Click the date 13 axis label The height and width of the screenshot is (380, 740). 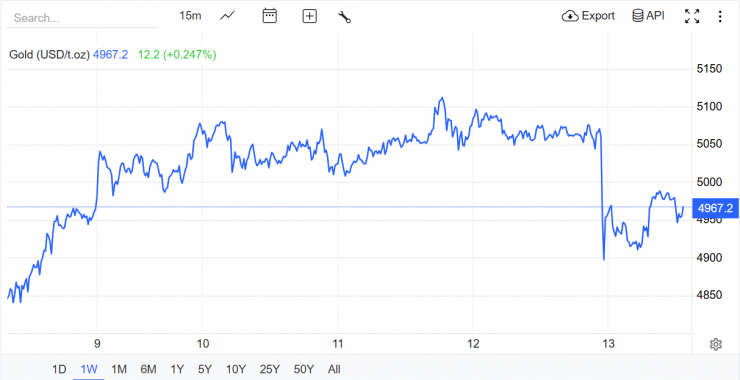point(608,344)
